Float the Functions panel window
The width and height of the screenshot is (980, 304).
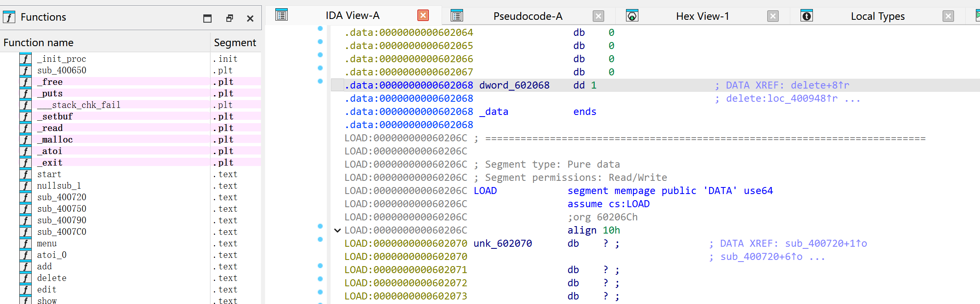click(230, 18)
